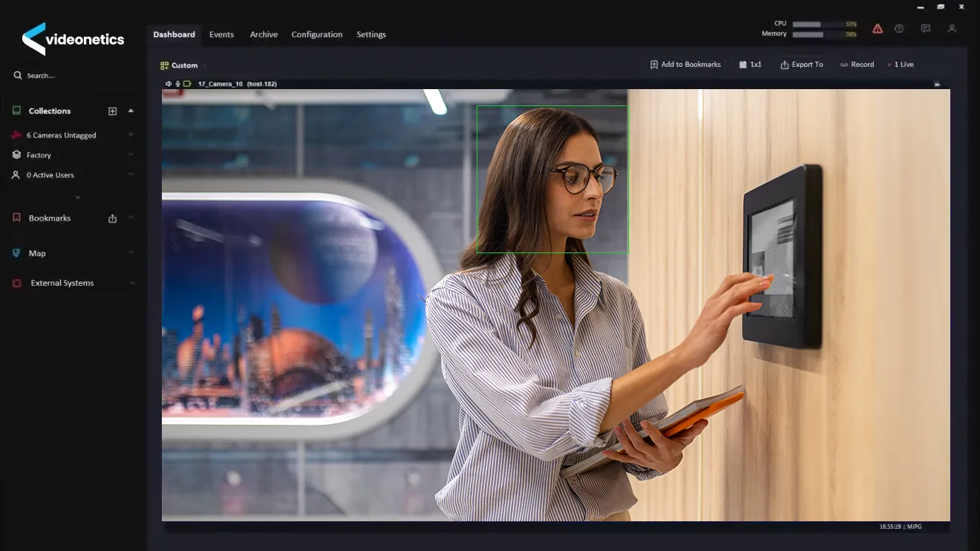Click the Export To button
The width and height of the screenshot is (980, 551).
(x=802, y=65)
